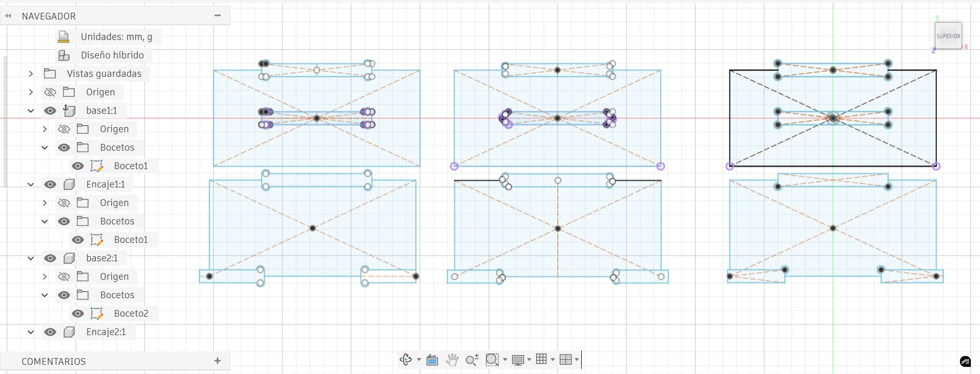Hide Boceto1 sketch under base1:1

coord(77,166)
